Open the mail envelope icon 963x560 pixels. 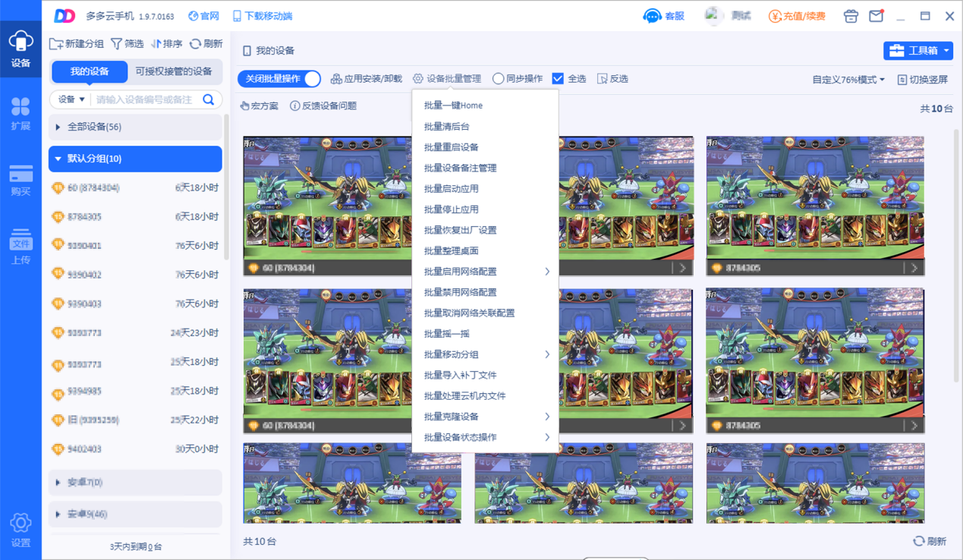(x=876, y=16)
